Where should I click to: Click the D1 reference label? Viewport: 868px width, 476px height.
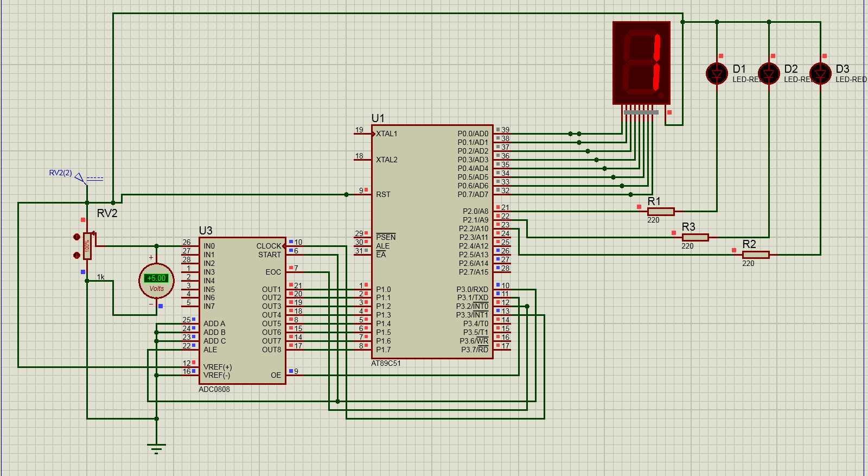(739, 69)
